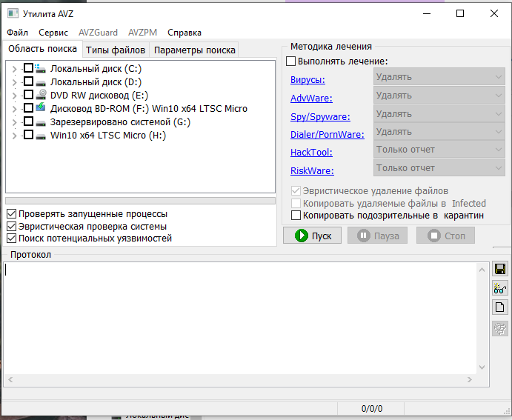
Task: Open the Справка menu
Action: click(184, 33)
